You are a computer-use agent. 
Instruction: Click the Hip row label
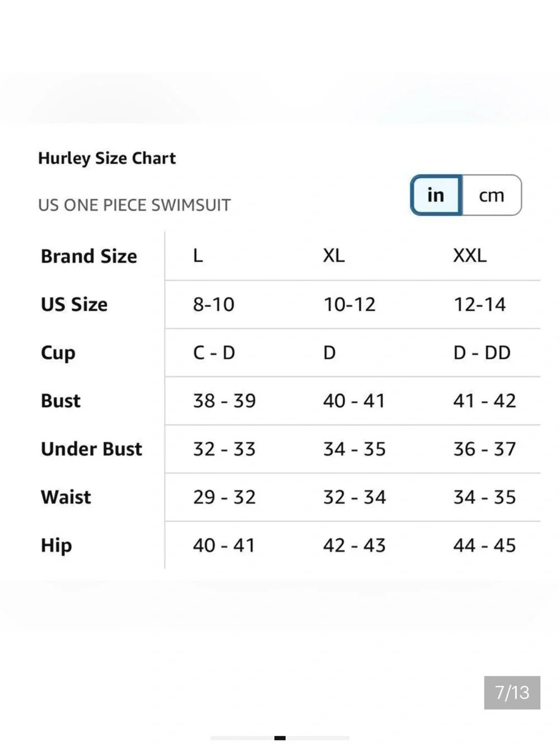point(56,546)
